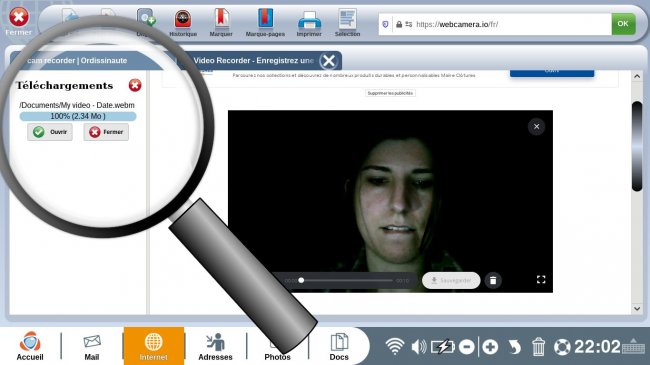
Task: Open the Historique toolbar icon
Action: coord(183,23)
